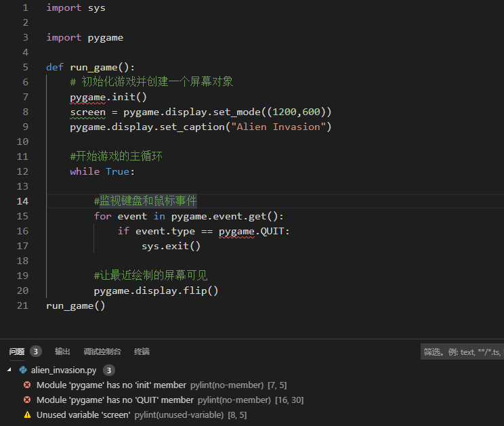Click the problems filter input field
The width and height of the screenshot is (504, 426).
462,352
